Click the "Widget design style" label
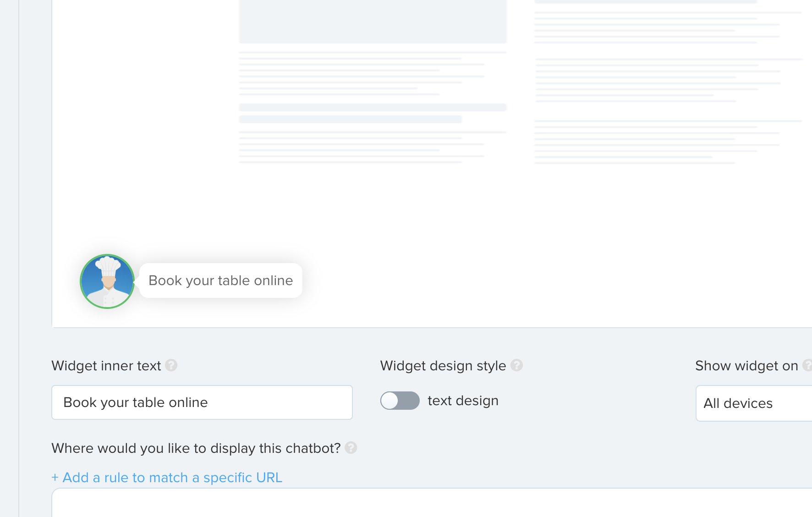Screen dimensions: 812x517 coord(443,366)
